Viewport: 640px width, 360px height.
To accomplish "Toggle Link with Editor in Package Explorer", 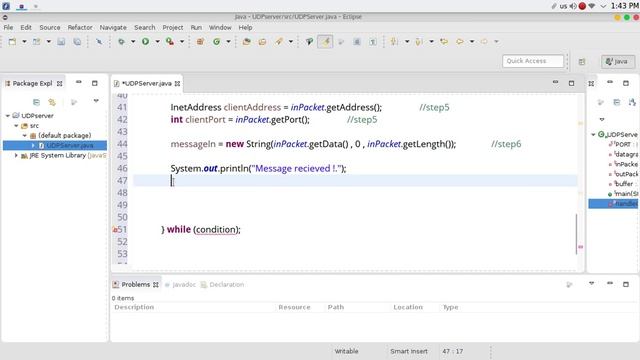I will click(52, 102).
